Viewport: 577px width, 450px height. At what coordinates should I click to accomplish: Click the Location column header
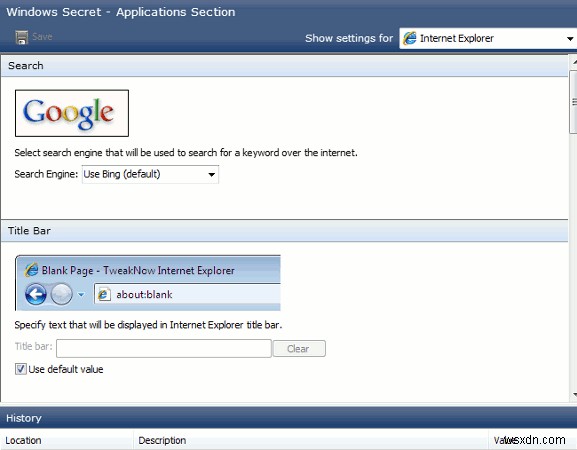click(67, 440)
